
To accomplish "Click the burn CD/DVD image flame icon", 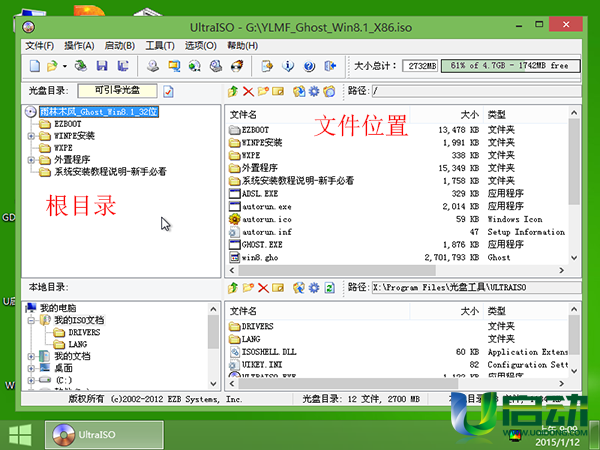I will coord(237,66).
